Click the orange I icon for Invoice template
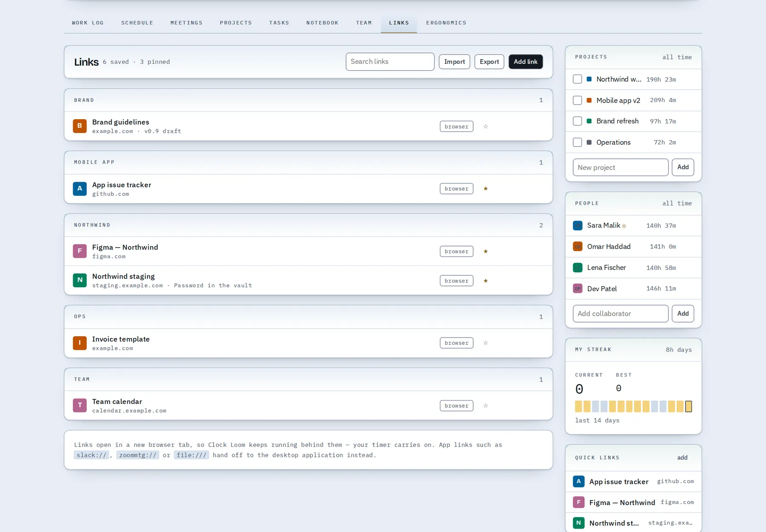Viewport: 766px width, 532px height. point(80,343)
